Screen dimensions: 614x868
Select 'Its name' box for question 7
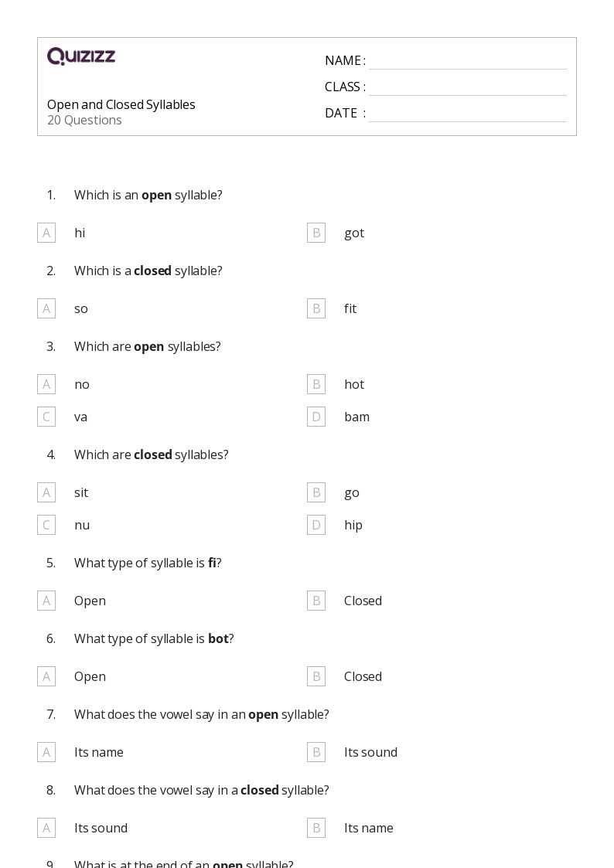point(46,752)
